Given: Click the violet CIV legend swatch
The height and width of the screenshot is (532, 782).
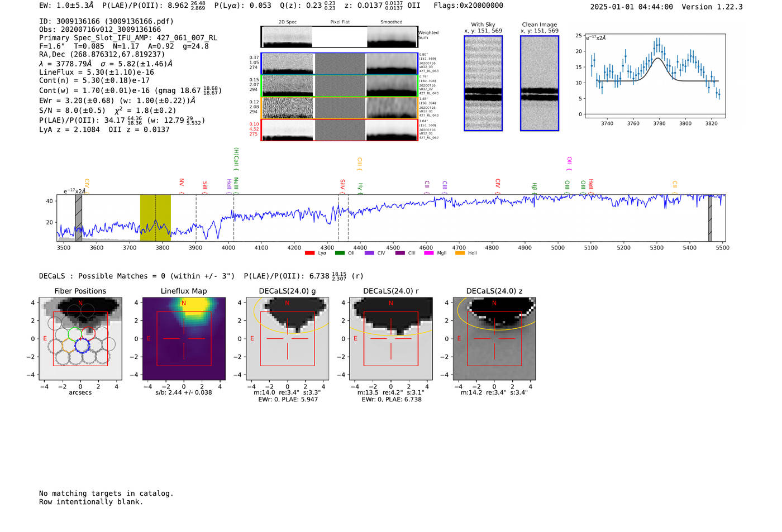Looking at the screenshot, I should 369,253.
